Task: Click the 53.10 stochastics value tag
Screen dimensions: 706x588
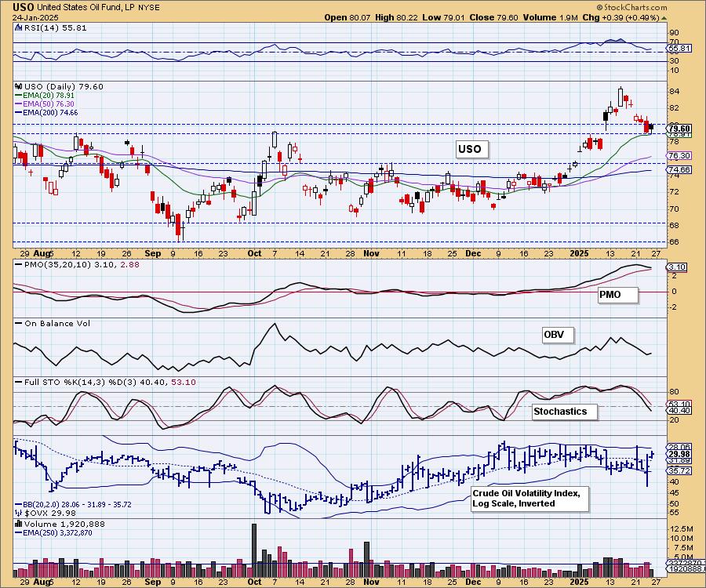Action: pos(680,404)
